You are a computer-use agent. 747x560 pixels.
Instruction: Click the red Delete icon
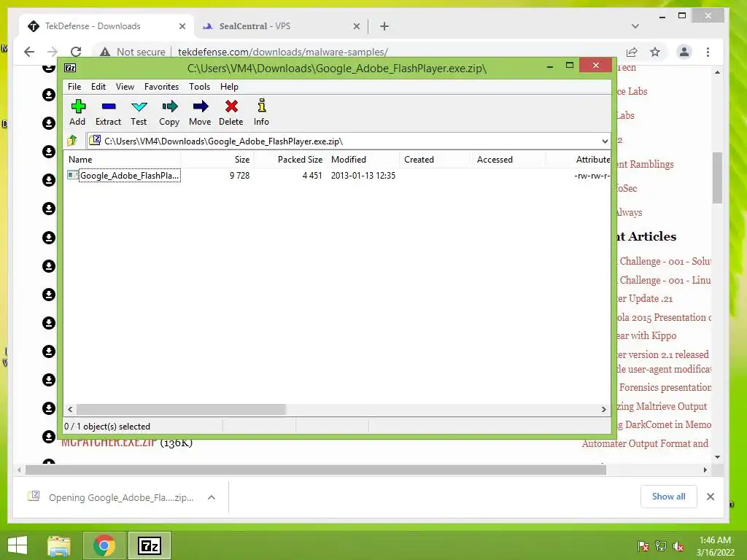[231, 112]
